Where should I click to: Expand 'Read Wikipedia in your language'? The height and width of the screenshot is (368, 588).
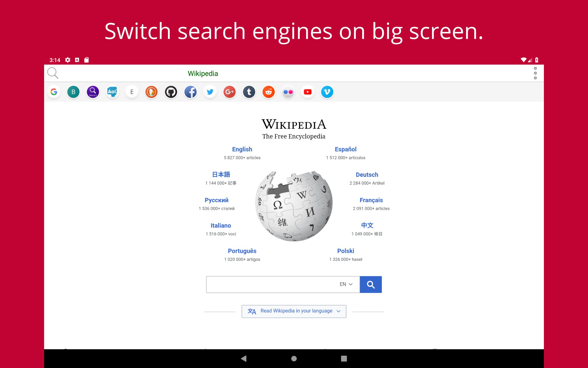[294, 311]
